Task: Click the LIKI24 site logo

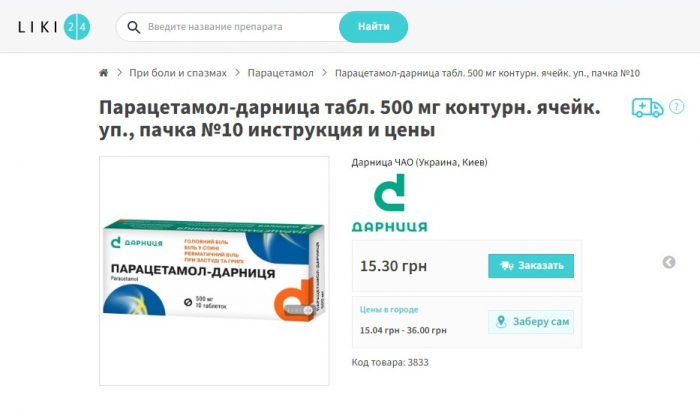Action: (54, 27)
